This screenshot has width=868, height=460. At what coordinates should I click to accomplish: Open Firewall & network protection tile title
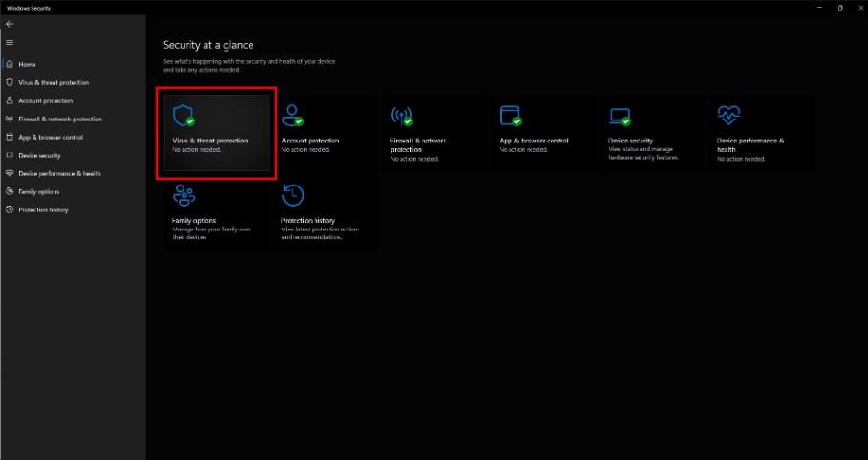pyautogui.click(x=418, y=145)
